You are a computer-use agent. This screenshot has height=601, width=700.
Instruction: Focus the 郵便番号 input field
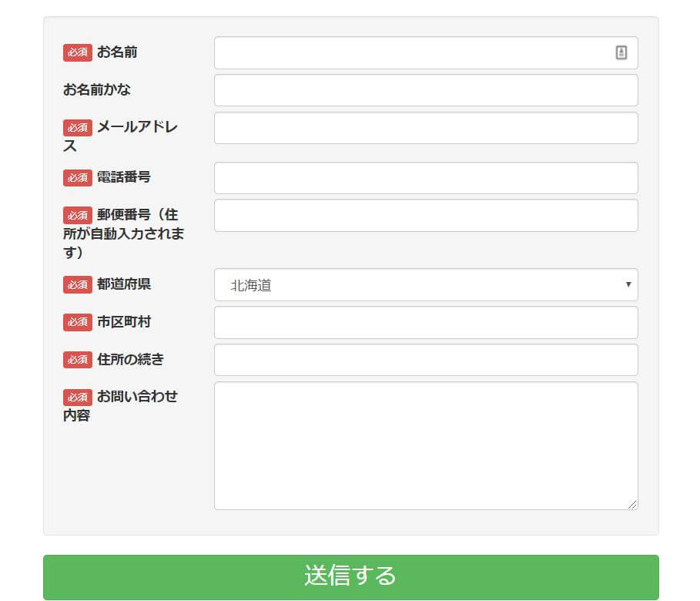pos(425,216)
